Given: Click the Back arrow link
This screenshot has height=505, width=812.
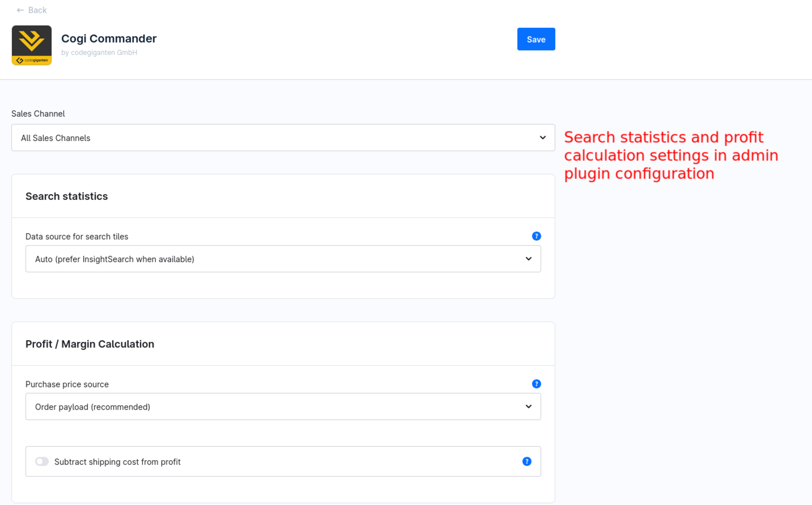Looking at the screenshot, I should [x=31, y=10].
